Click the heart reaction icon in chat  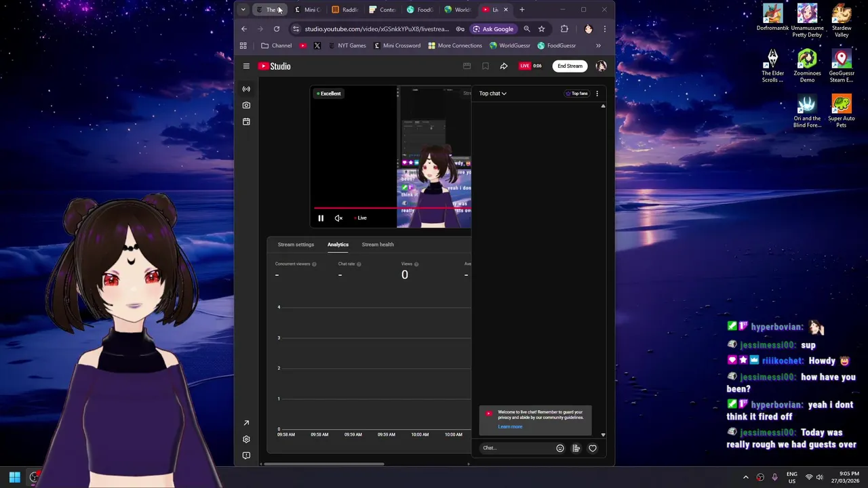tap(593, 448)
